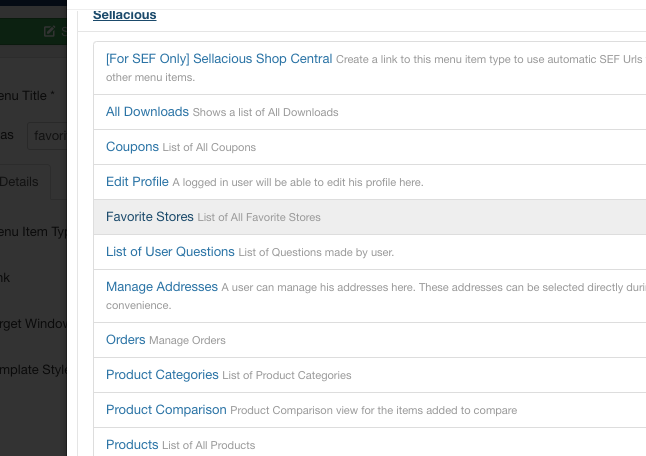This screenshot has height=456, width=646.
Task: Choose the All Downloads menu type
Action: (x=147, y=111)
